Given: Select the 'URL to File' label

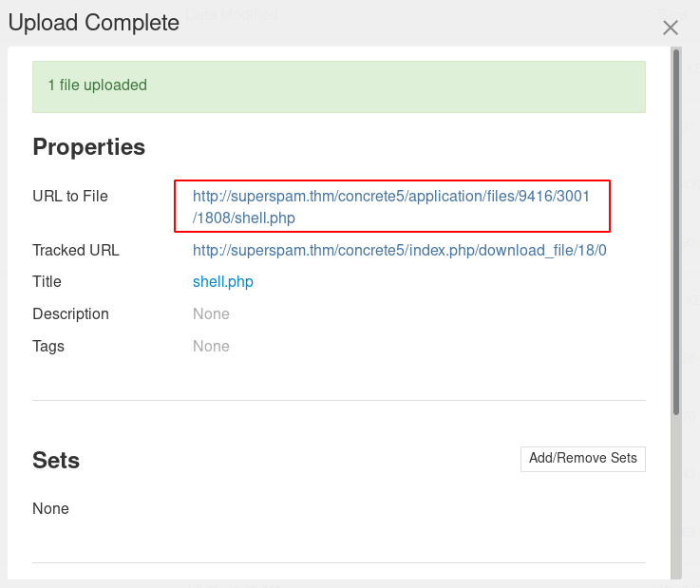Looking at the screenshot, I should [x=70, y=197].
